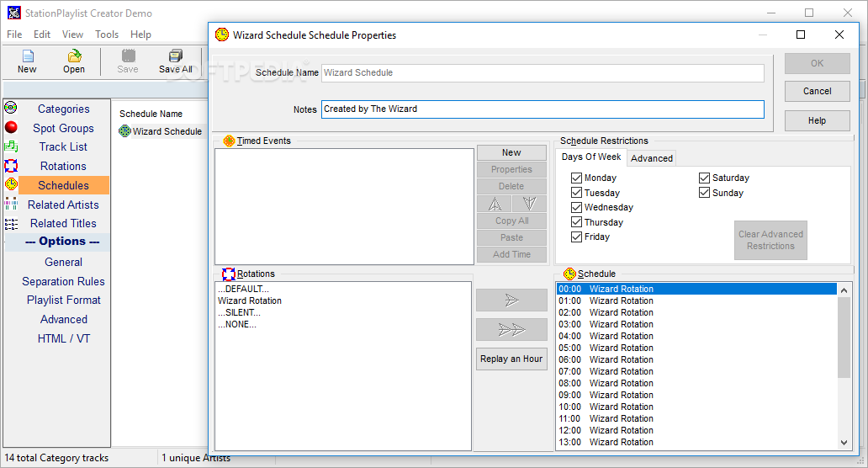Image resolution: width=868 pixels, height=468 pixels.
Task: Uncheck the Friday checkbox
Action: (x=576, y=237)
